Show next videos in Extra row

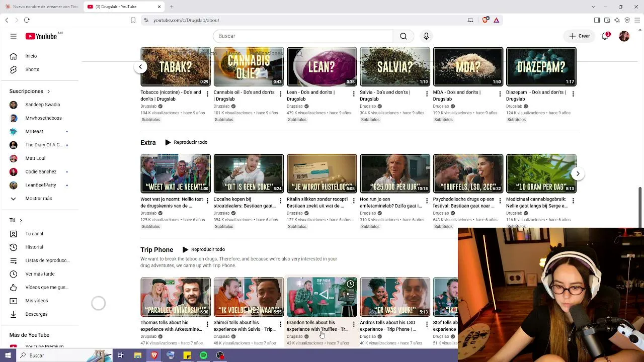[x=578, y=173]
